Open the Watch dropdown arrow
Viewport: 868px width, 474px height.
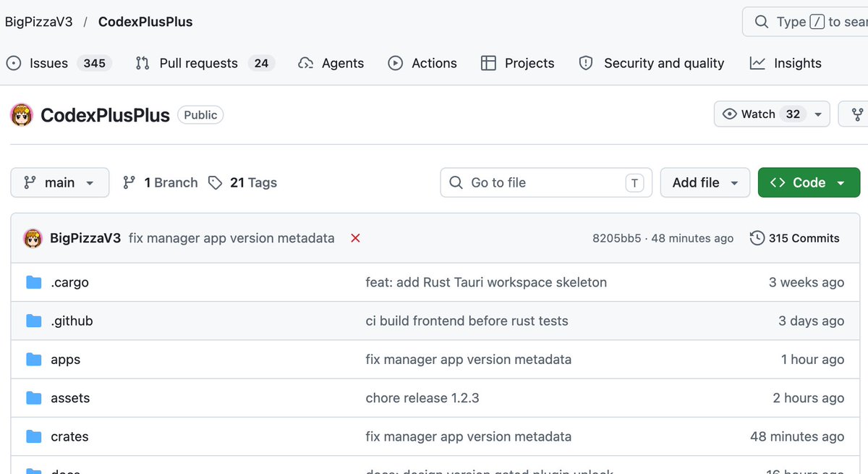point(818,114)
